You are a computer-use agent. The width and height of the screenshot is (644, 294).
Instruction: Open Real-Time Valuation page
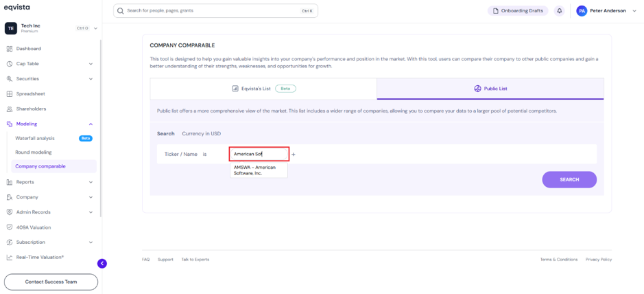tap(40, 257)
